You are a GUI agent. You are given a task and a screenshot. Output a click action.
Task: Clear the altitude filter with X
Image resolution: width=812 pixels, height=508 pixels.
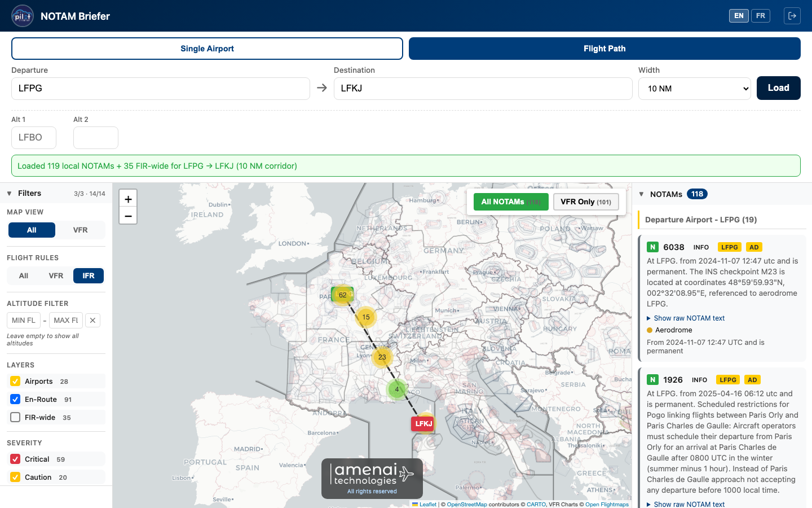[92, 320]
